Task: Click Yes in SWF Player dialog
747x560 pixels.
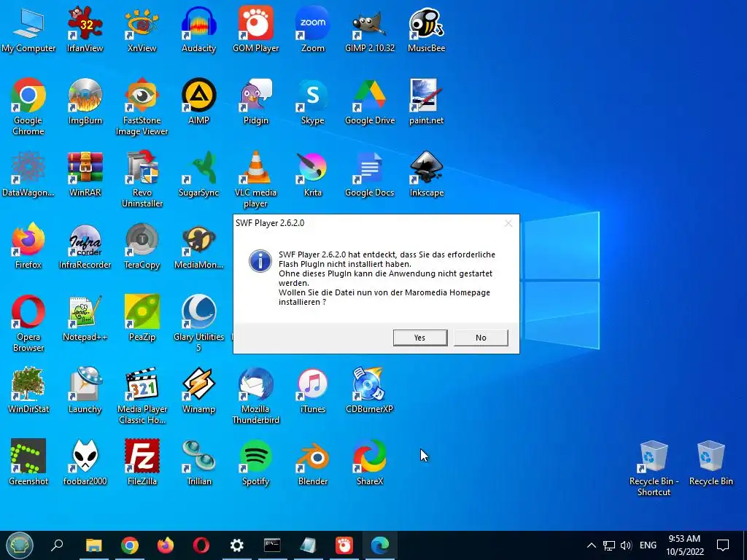Action: tap(419, 338)
